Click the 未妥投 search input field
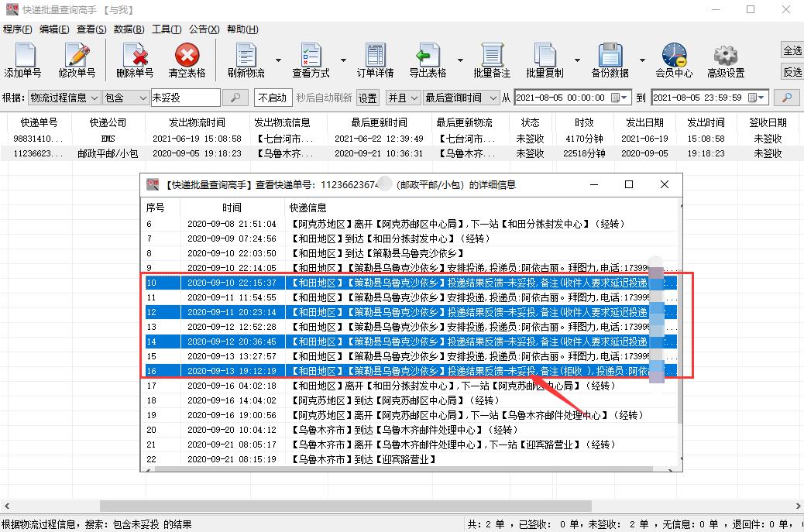Viewport: 804px width, 532px height. tap(186, 98)
